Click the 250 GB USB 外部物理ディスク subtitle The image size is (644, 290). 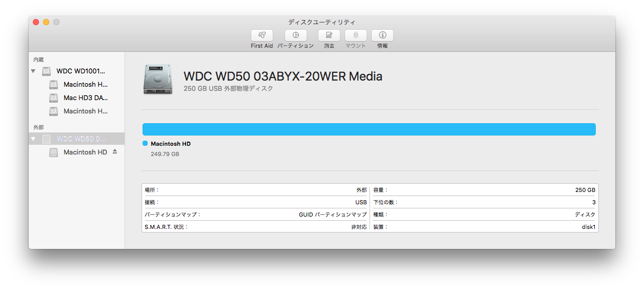228,89
